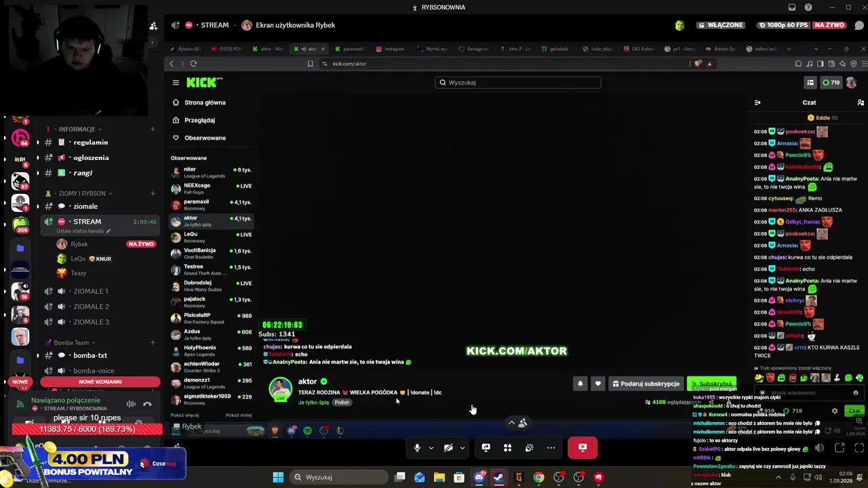This screenshot has width=868, height=488.
Task: Open soundboard icon in call controls
Action: [529, 447]
